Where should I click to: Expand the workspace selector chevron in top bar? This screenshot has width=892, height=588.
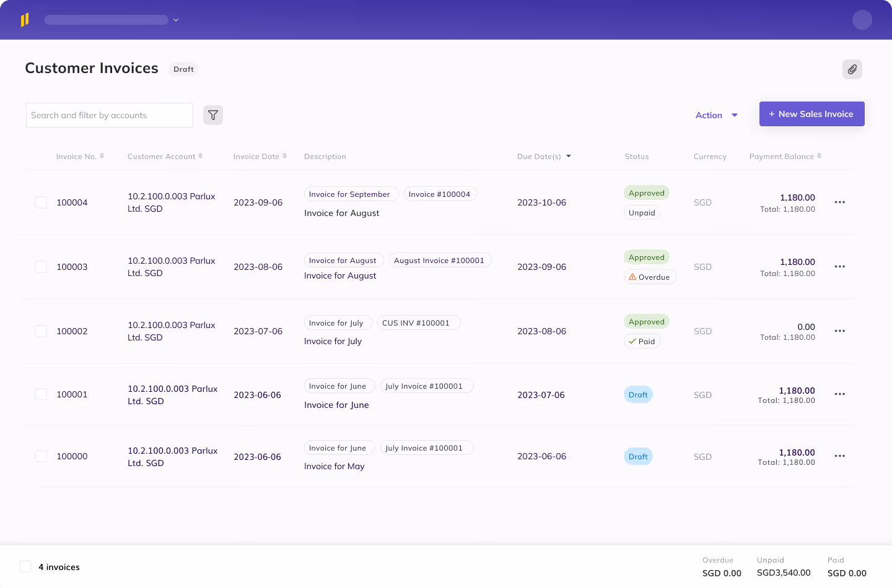pos(176,19)
